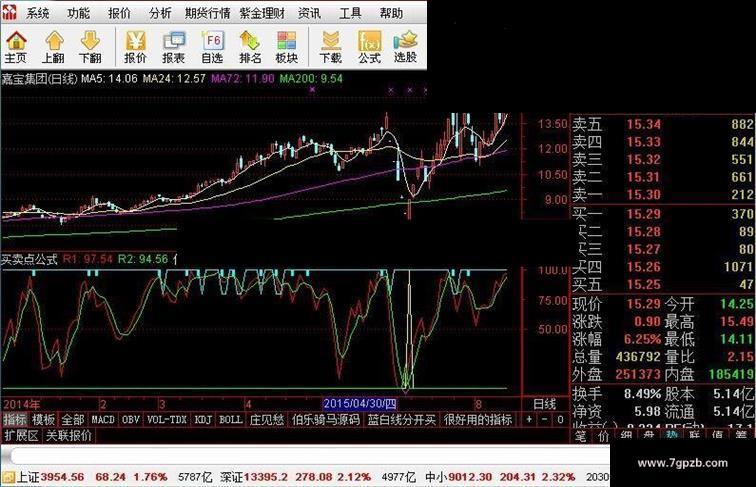
Task: Click the 买一 price 15.29
Action: [x=644, y=214]
